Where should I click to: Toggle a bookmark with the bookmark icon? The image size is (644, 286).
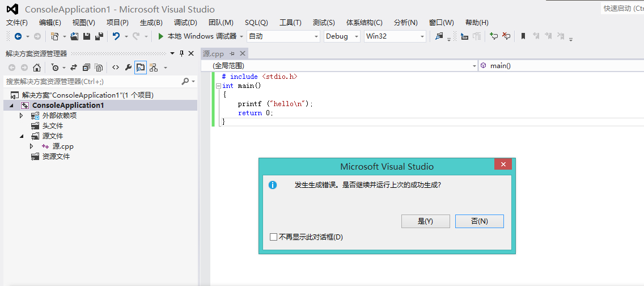[523, 36]
